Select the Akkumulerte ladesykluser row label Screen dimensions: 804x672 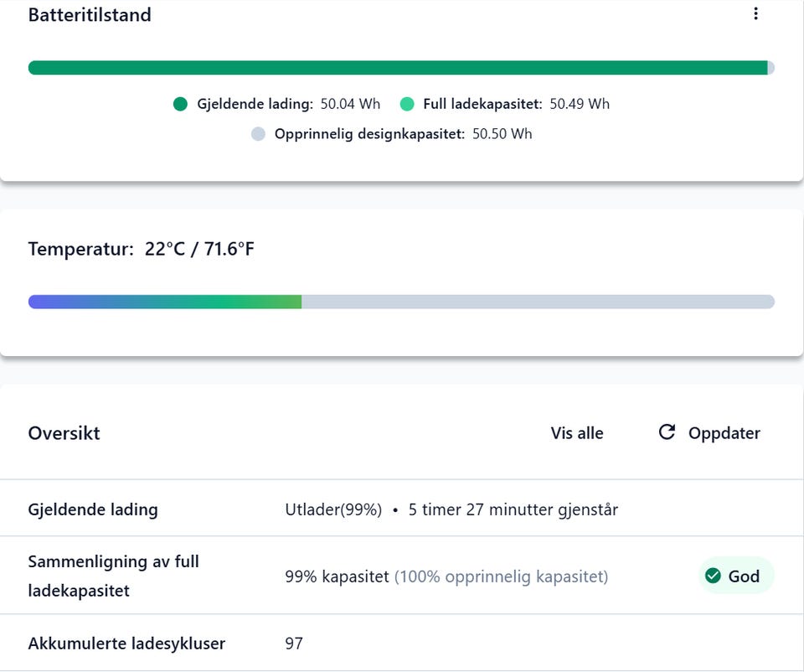(126, 644)
